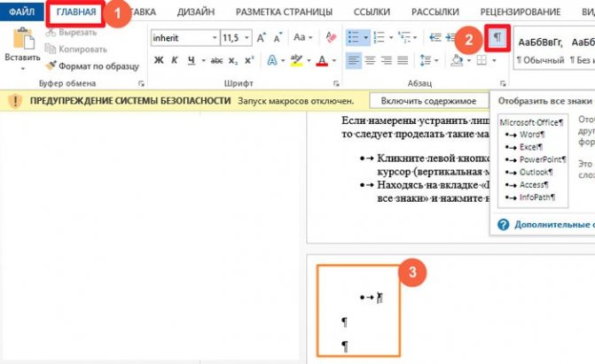Click Формат по образцу format painter
This screenshot has width=595, height=364.
click(x=92, y=66)
